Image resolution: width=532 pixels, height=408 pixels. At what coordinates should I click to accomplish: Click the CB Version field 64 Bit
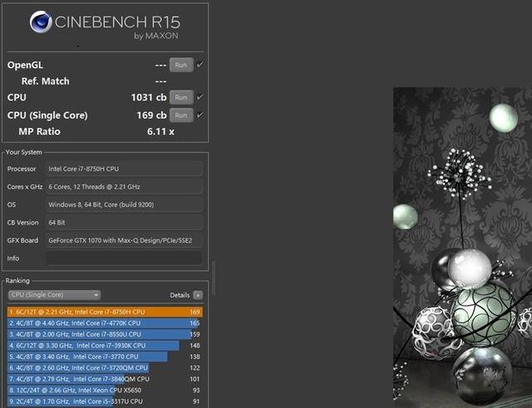[x=124, y=223]
